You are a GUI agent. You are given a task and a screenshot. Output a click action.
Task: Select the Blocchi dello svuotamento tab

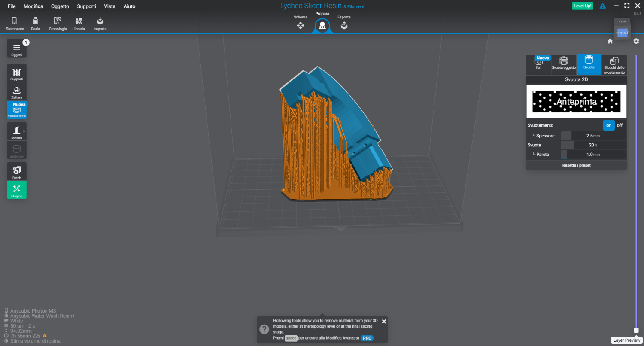(x=614, y=64)
